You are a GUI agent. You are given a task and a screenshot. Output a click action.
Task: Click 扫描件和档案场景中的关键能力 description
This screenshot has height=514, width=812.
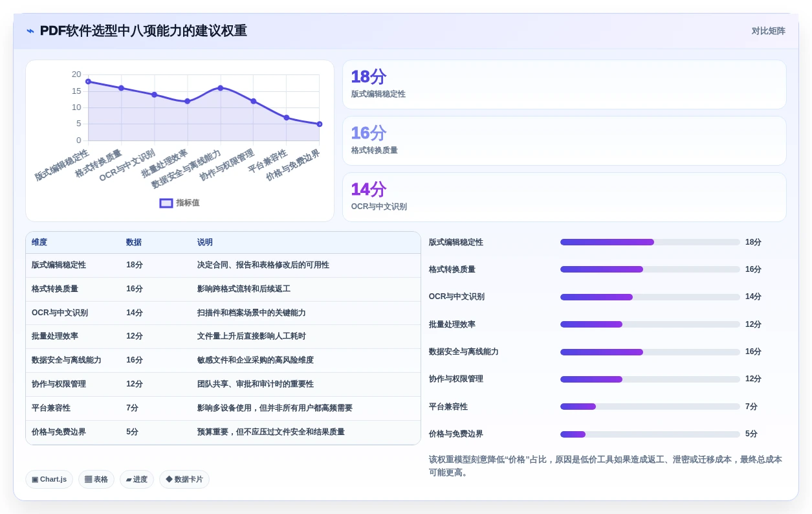pyautogui.click(x=252, y=313)
